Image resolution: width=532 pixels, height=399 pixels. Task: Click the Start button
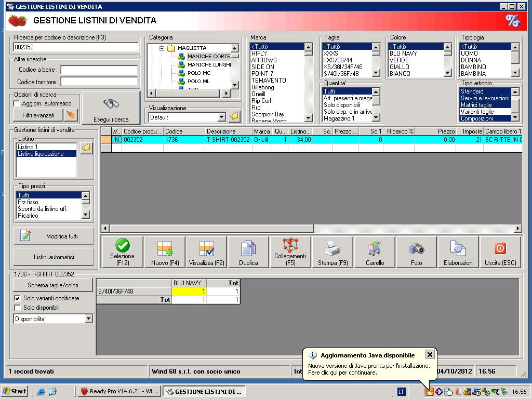[x=14, y=391]
